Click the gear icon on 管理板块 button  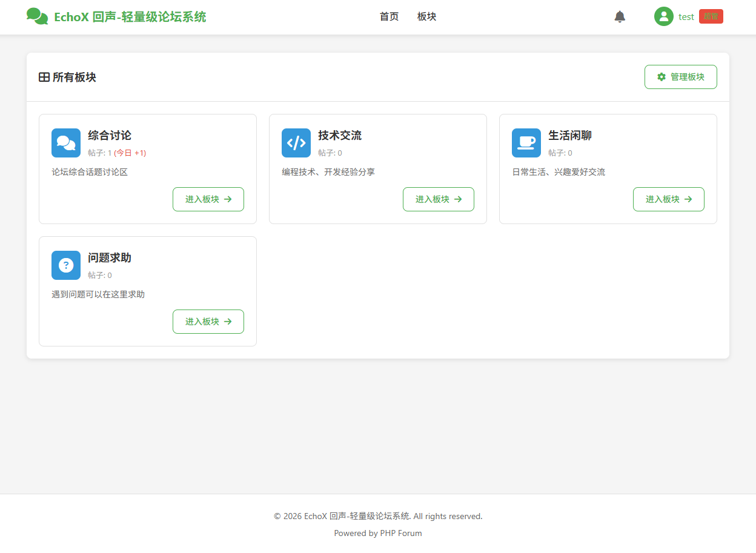click(x=660, y=76)
